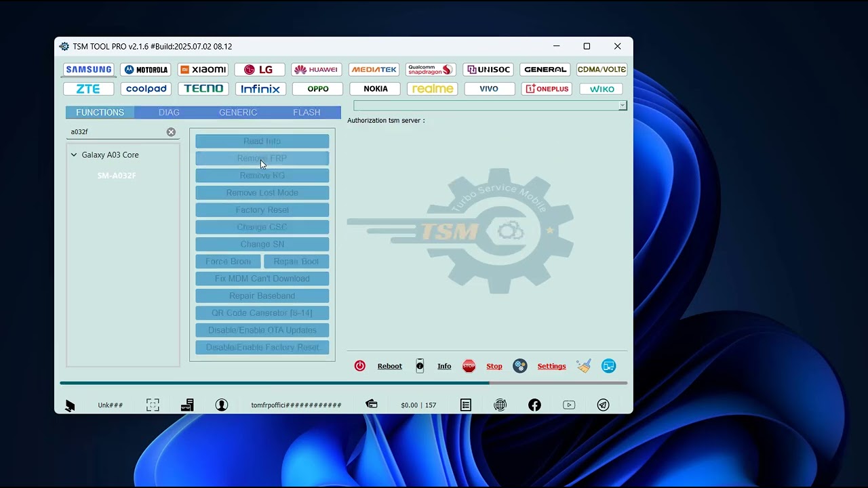Select the Coolpad brand button
Screen dimensions: 868x488
146,89
